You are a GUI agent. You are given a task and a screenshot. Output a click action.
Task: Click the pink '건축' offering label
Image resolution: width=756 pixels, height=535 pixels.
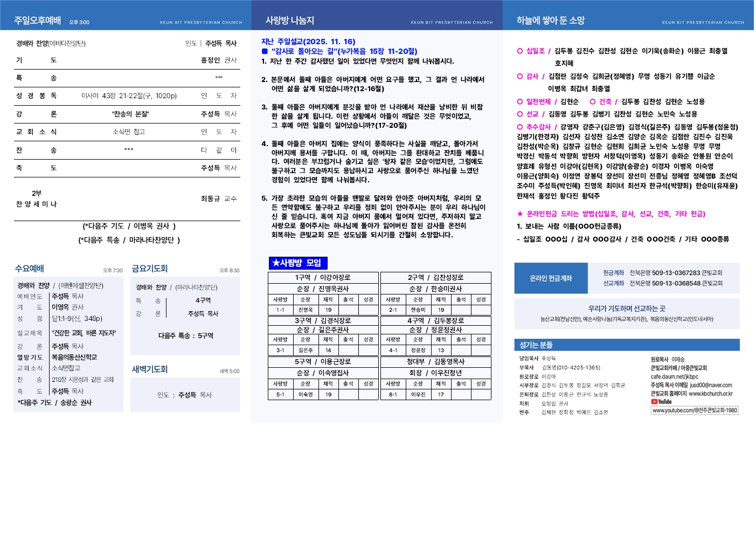click(606, 102)
